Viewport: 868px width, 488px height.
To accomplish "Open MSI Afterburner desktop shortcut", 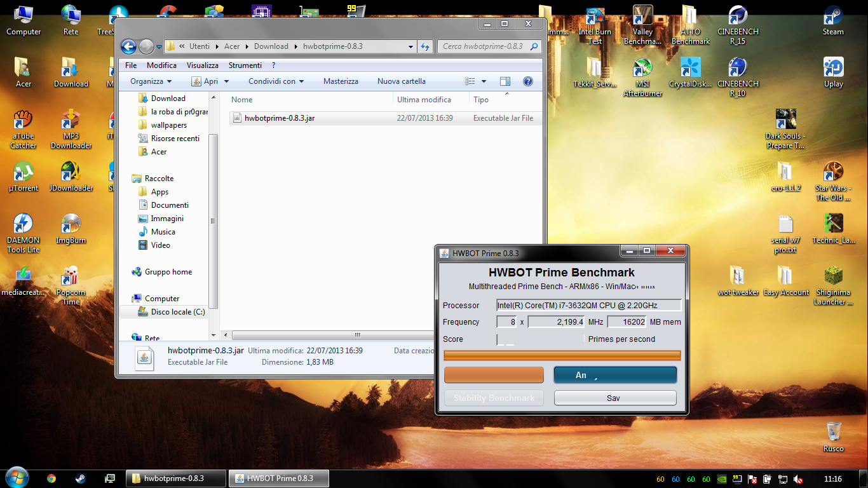I will 642,78.
